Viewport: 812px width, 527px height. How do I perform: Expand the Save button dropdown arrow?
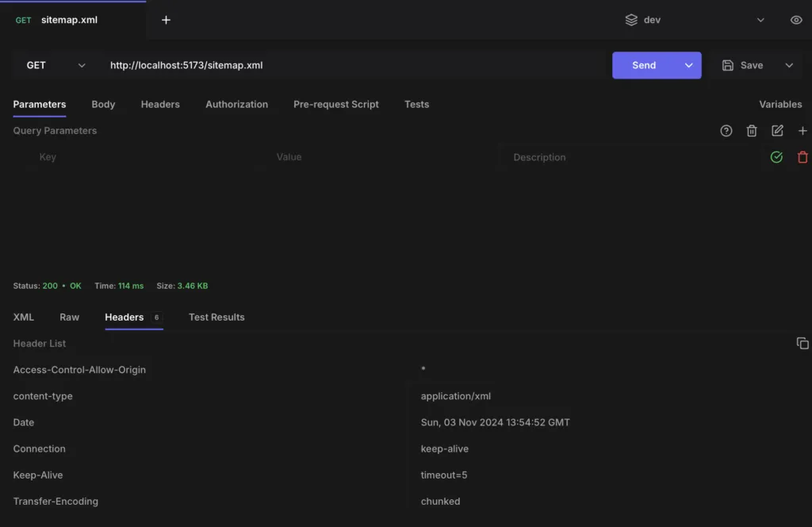coord(789,65)
